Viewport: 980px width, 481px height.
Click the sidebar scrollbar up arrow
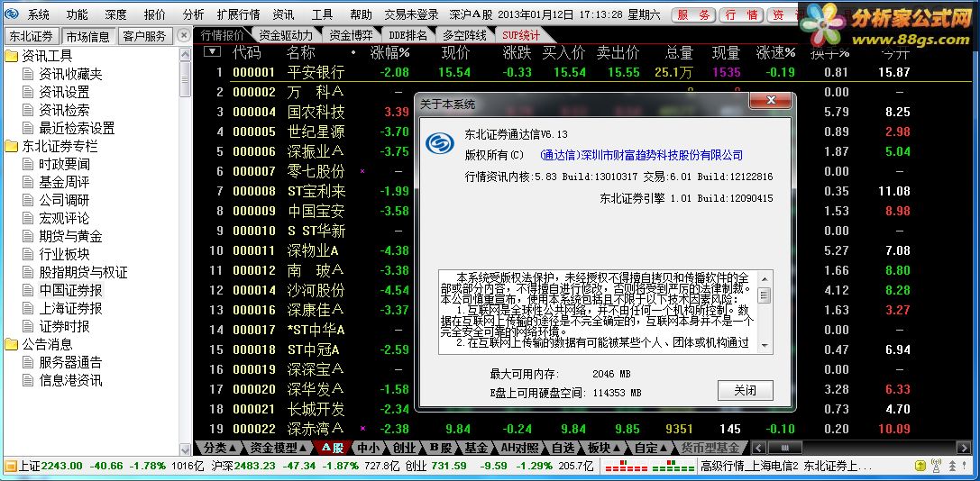186,54
